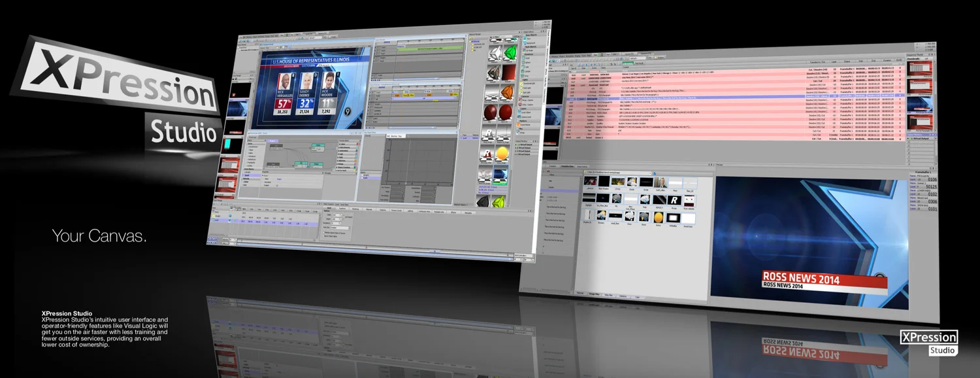The width and height of the screenshot is (980, 378).
Task: Click the Transition In / Out column header
Action: pos(817,62)
